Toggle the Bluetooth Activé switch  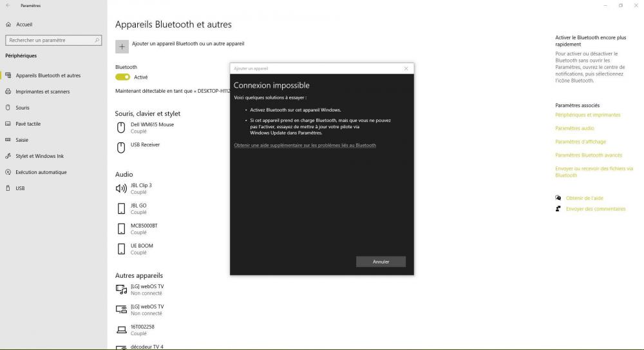(122, 77)
